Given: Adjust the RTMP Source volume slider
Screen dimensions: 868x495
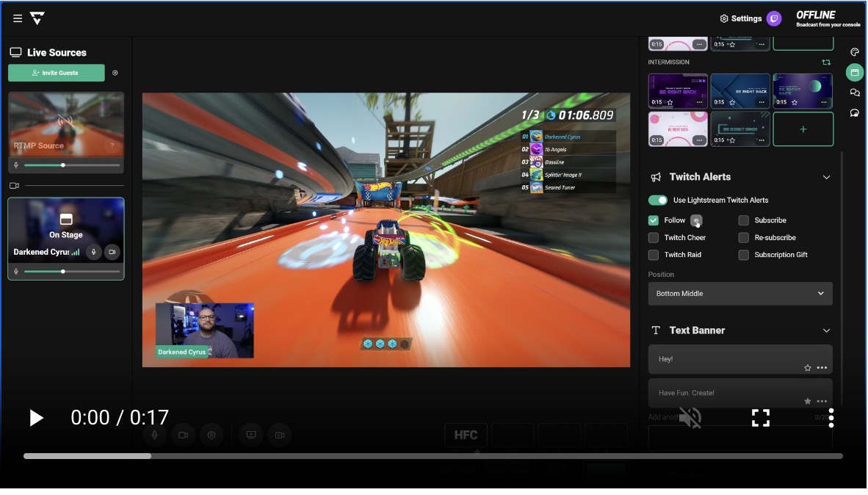Looking at the screenshot, I should click(x=63, y=165).
